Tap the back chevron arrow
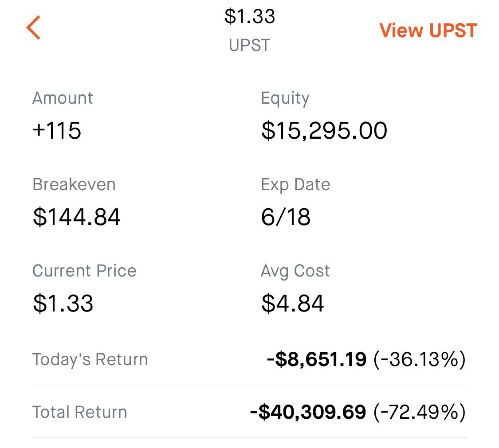 [34, 29]
